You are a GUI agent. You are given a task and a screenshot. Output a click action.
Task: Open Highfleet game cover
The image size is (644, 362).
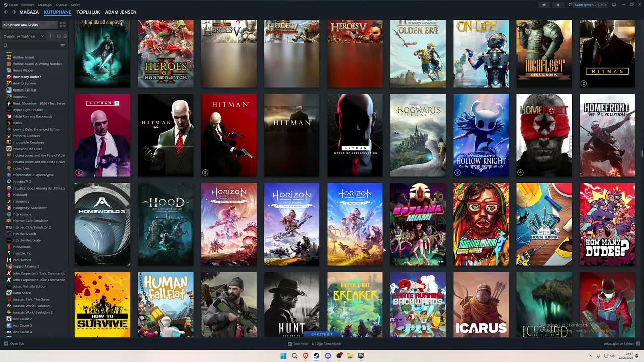pos(544,54)
